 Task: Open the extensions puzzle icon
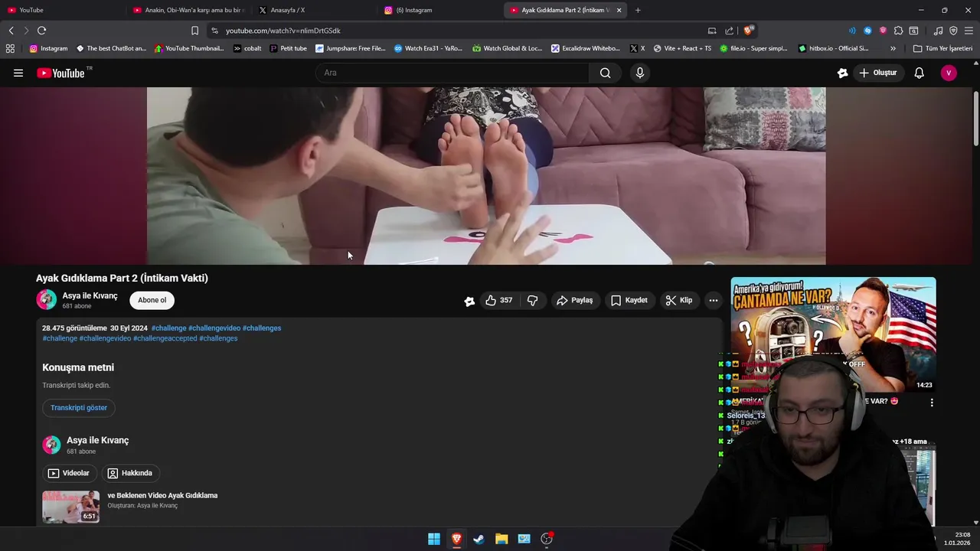pyautogui.click(x=898, y=31)
